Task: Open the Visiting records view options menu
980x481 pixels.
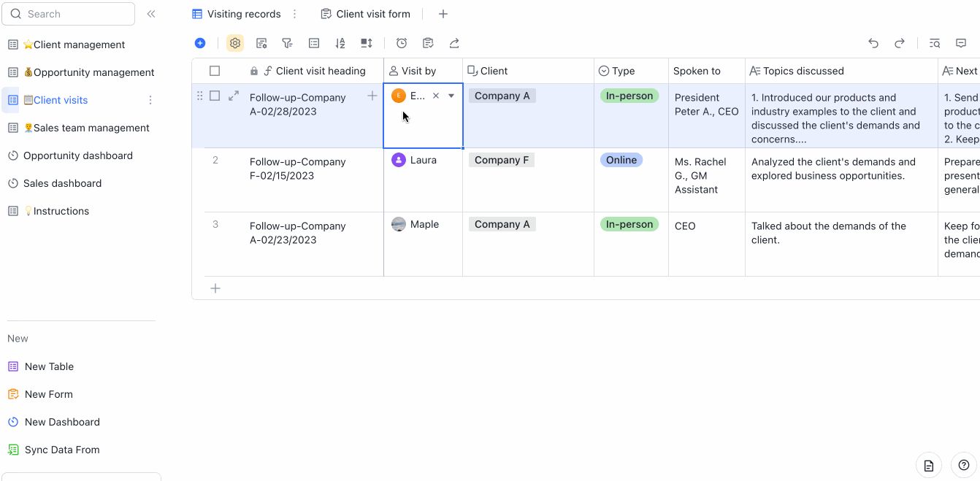Action: click(x=295, y=14)
